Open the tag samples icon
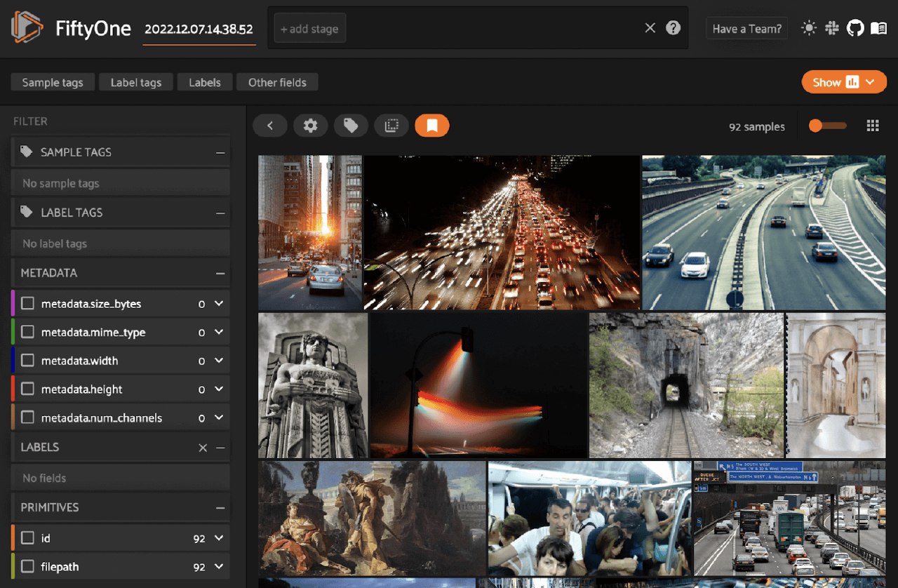This screenshot has width=898, height=588. tap(351, 126)
